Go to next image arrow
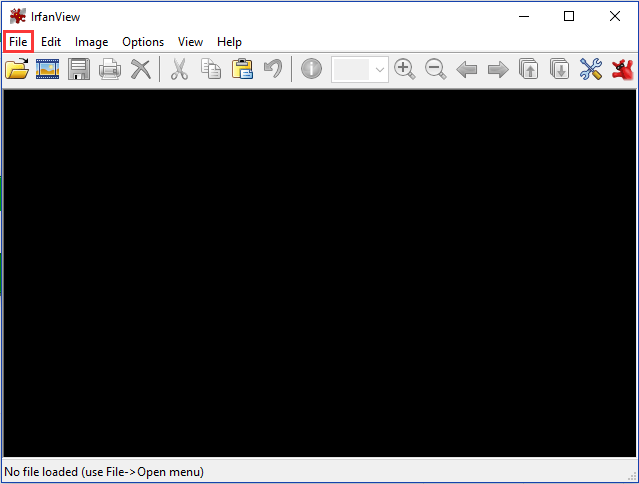The width and height of the screenshot is (639, 484). 497,69
